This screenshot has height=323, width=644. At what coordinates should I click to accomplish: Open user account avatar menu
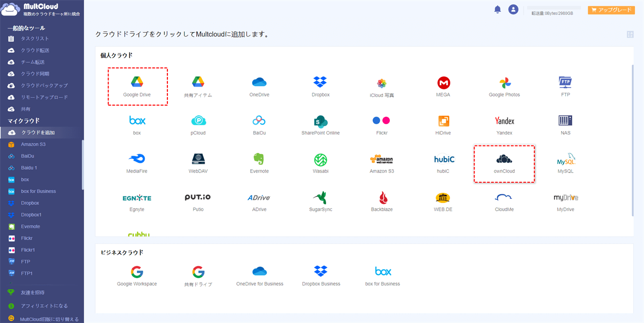513,9
